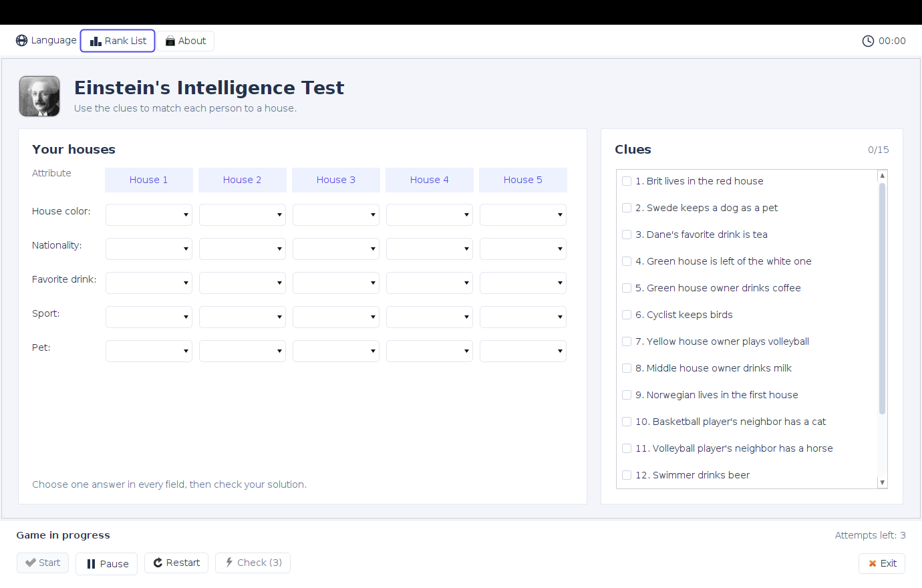Click the Attempts left: 3 text
This screenshot has width=922, height=588.
point(871,535)
